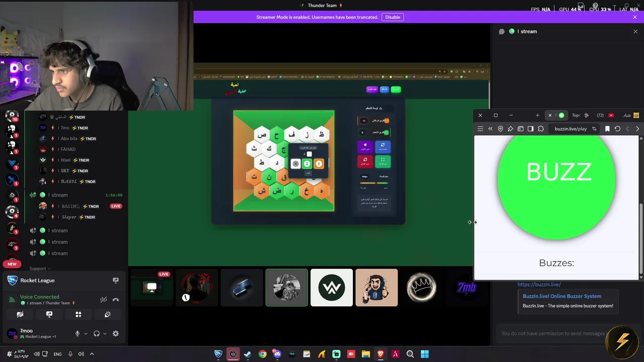Screen dimensions: 644x362
Task: Click the Brave shield icon
Action: (500, 129)
